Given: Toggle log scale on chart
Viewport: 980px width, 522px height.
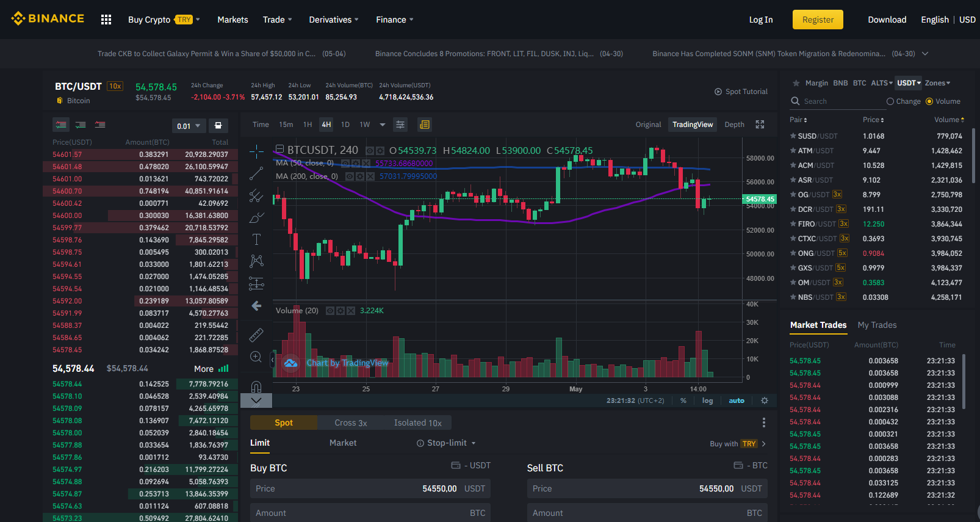Looking at the screenshot, I should [x=707, y=401].
